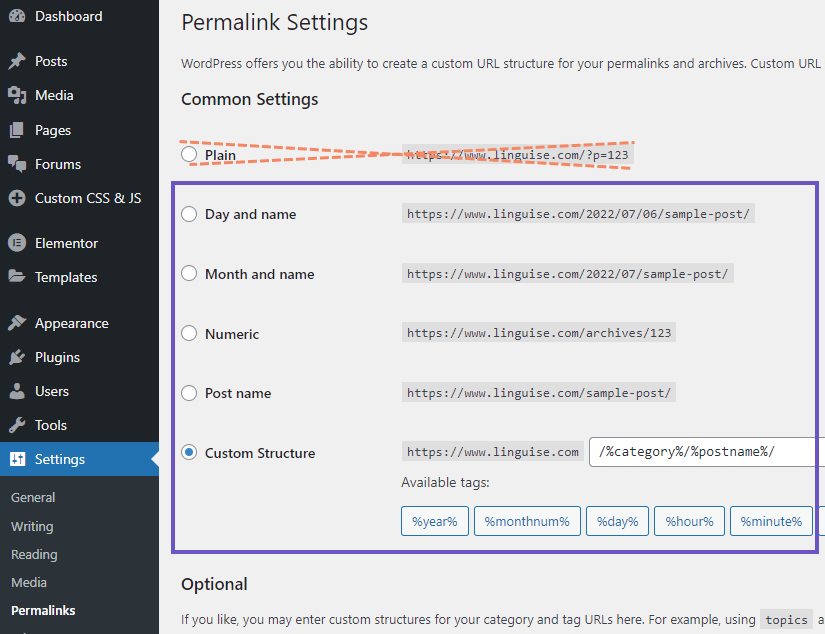Click the Permalink Settings page title
825x634 pixels.
point(275,23)
